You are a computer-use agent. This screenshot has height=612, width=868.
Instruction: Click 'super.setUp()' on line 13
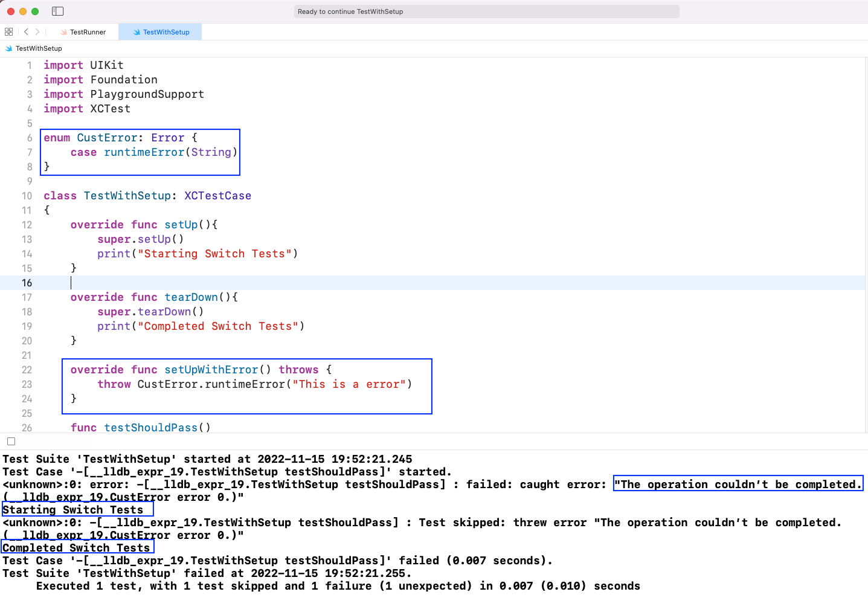coord(141,239)
